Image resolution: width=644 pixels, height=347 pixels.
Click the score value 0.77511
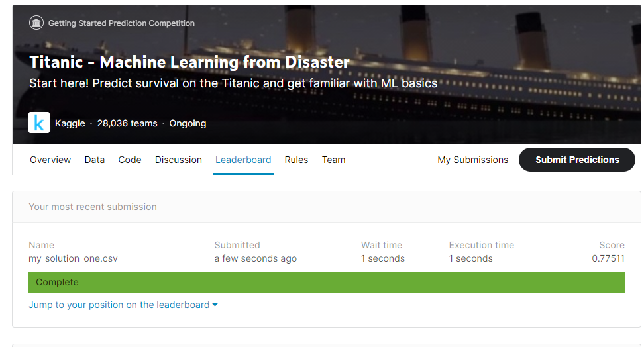pos(608,258)
